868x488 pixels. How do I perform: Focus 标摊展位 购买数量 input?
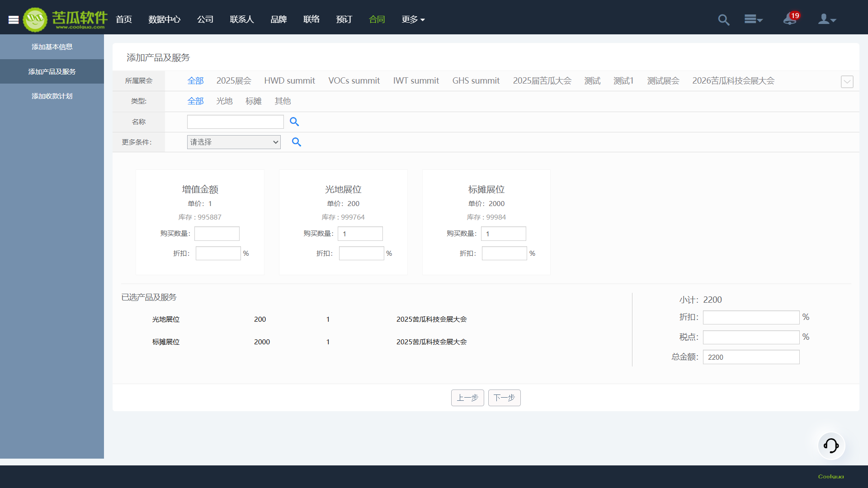504,234
